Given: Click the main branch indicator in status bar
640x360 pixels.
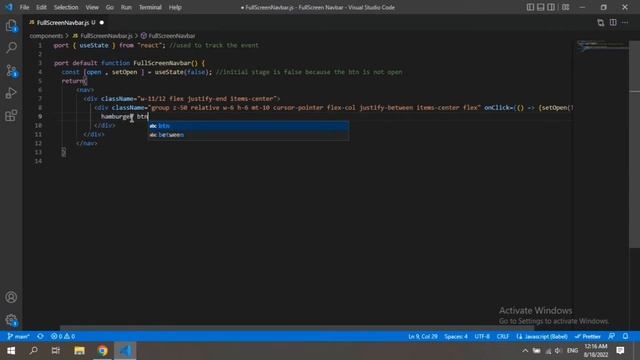Looking at the screenshot, I should pyautogui.click(x=19, y=337).
